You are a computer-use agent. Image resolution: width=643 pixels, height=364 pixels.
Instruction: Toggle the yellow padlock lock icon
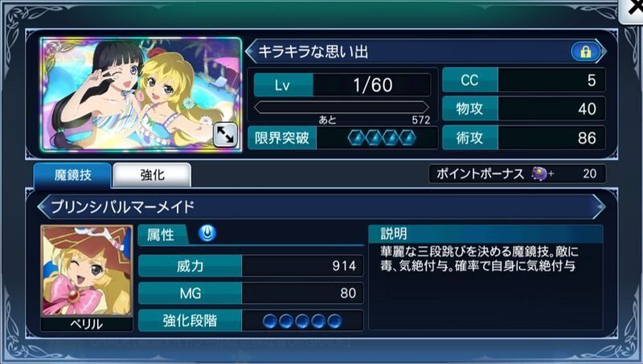586,51
